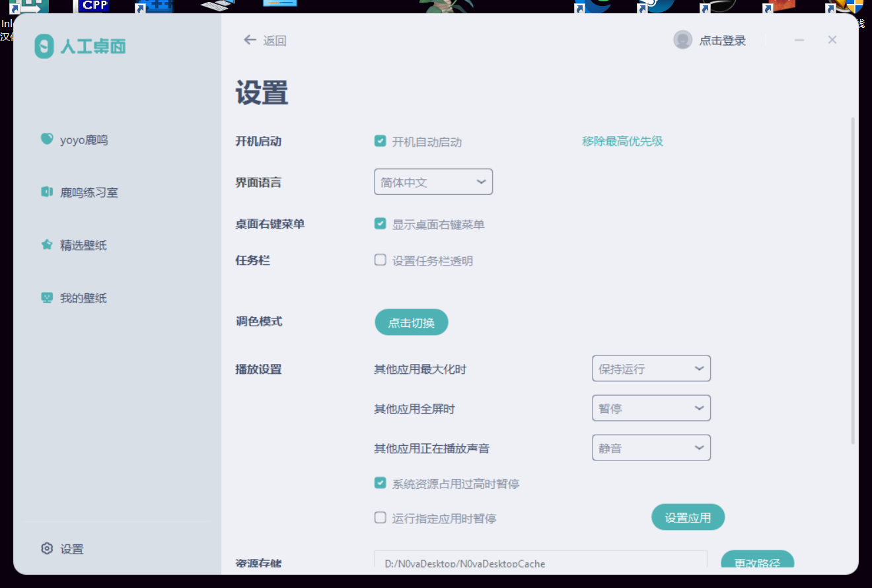The height and width of the screenshot is (588, 872).
Task: Select 设置 at the sidebar bottom
Action: pos(62,549)
